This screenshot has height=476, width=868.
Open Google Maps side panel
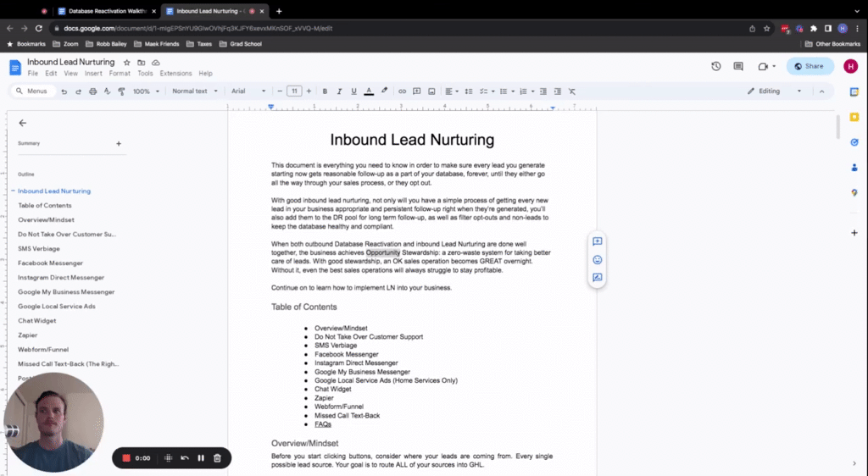(854, 192)
